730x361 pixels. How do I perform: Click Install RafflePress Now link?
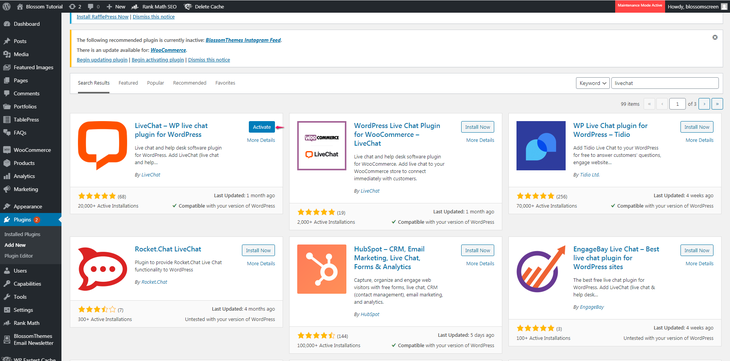(102, 16)
